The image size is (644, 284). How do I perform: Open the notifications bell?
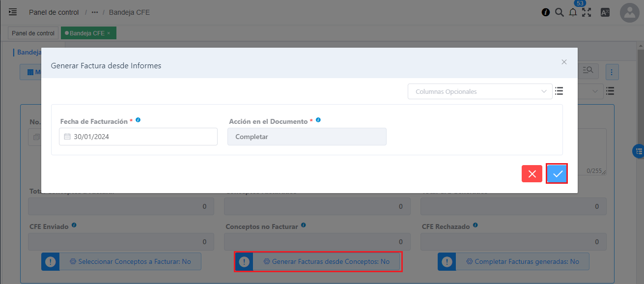[x=573, y=13]
